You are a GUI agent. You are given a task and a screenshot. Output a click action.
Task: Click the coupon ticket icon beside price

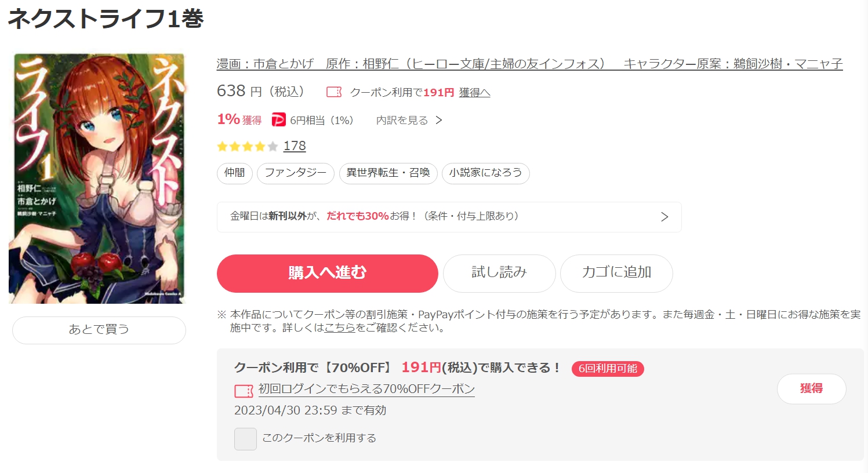tap(334, 92)
